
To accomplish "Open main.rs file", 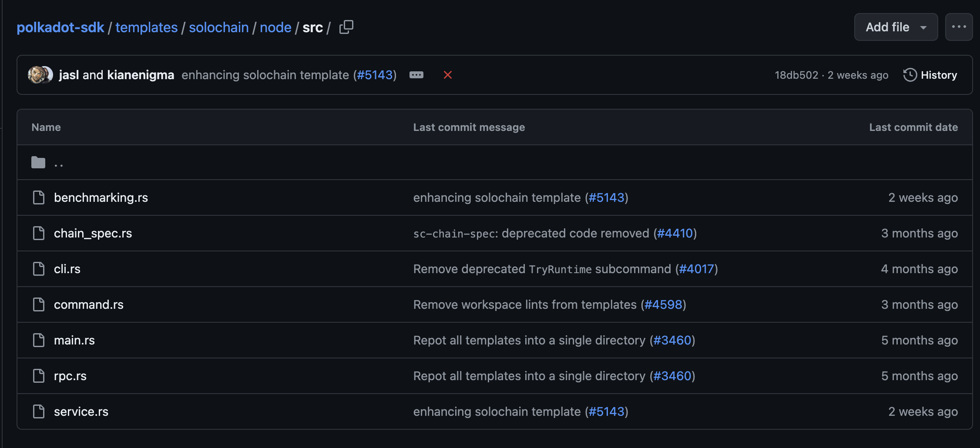I will coord(74,340).
